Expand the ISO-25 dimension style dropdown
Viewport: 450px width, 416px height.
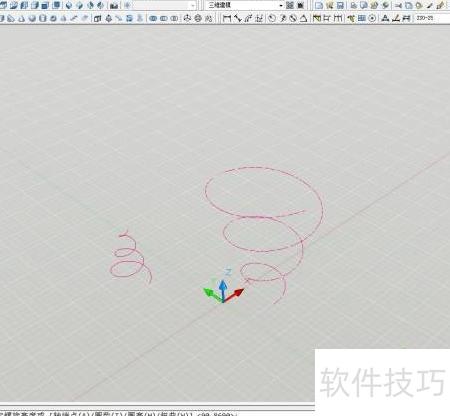tap(433, 18)
